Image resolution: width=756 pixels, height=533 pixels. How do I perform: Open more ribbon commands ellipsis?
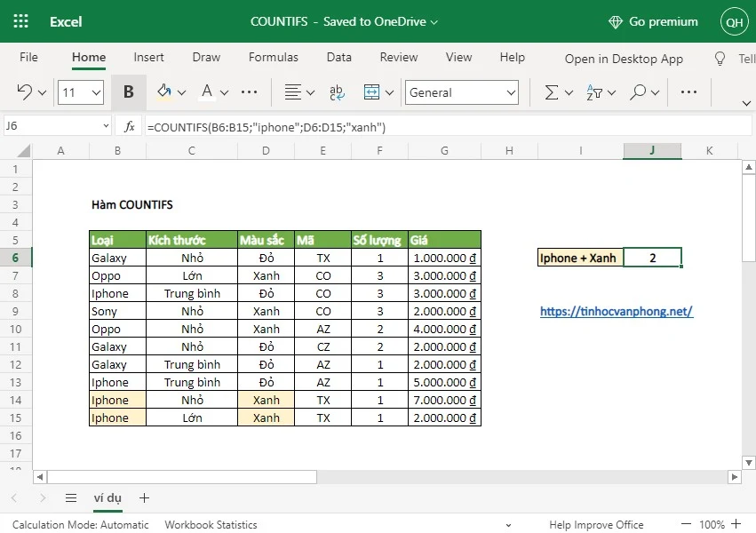(x=688, y=91)
